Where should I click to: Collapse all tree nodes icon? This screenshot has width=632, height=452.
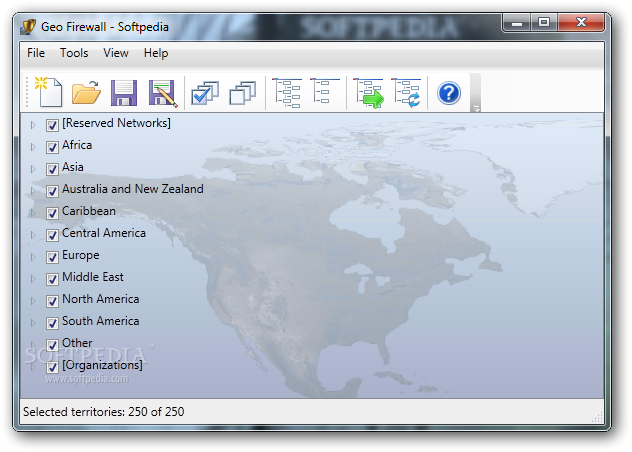[x=324, y=91]
